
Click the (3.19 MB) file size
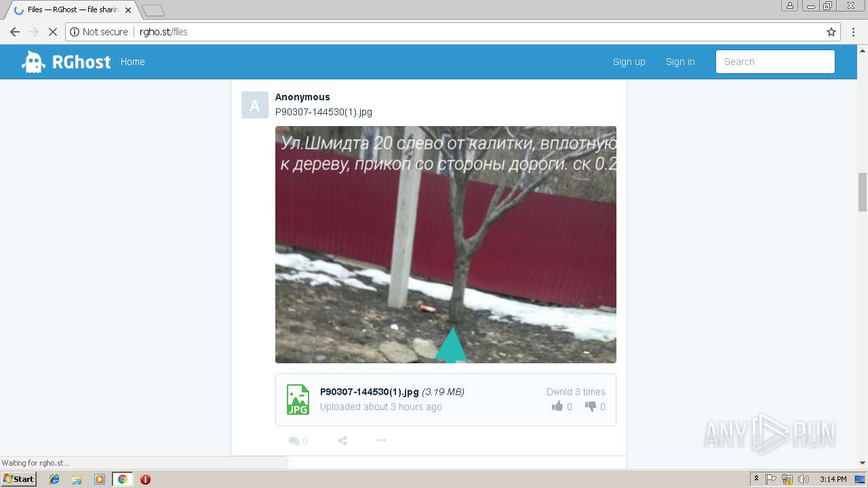(443, 392)
